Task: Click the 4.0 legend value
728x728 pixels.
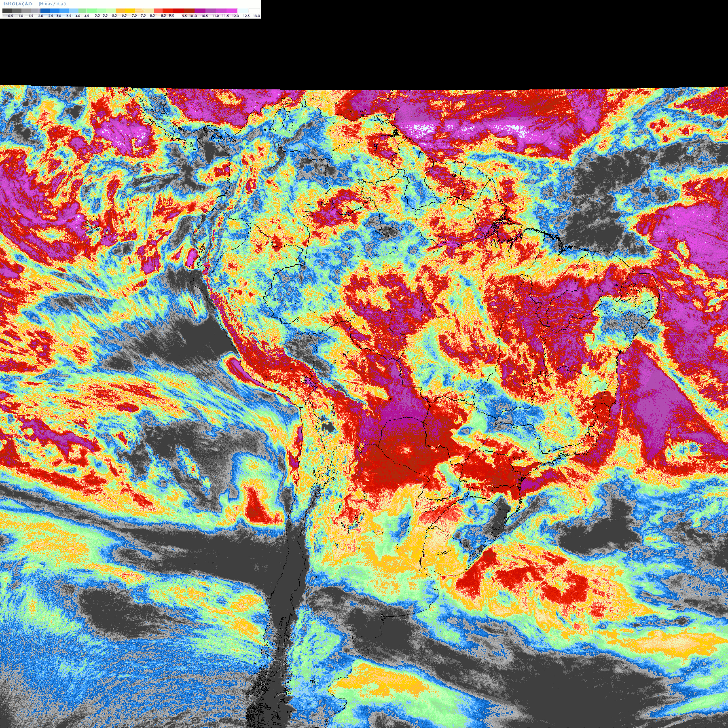Action: click(78, 16)
